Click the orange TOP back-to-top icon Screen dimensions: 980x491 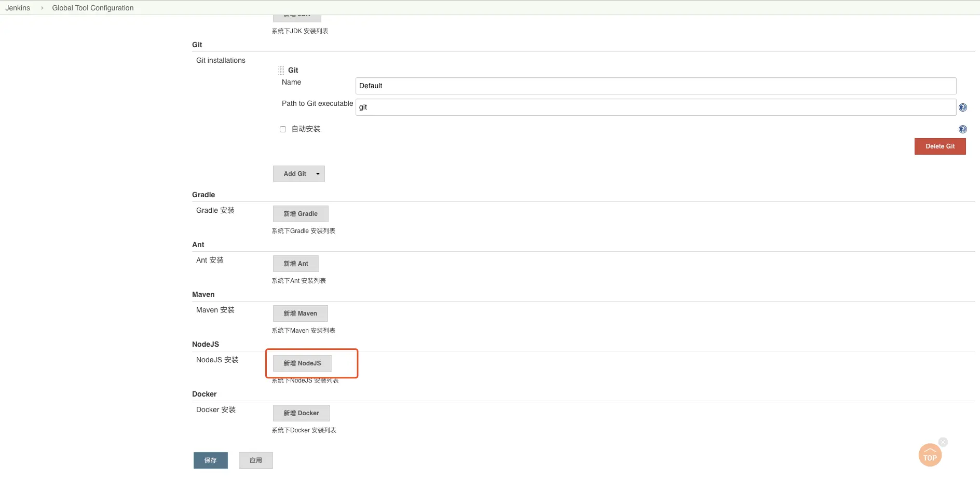[x=930, y=455]
